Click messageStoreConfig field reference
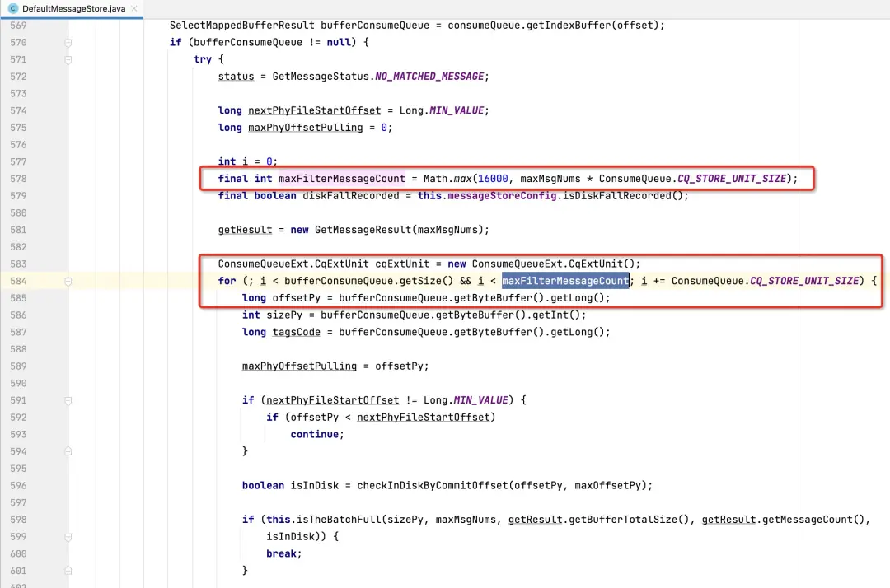The width and height of the screenshot is (890, 588). click(502, 196)
